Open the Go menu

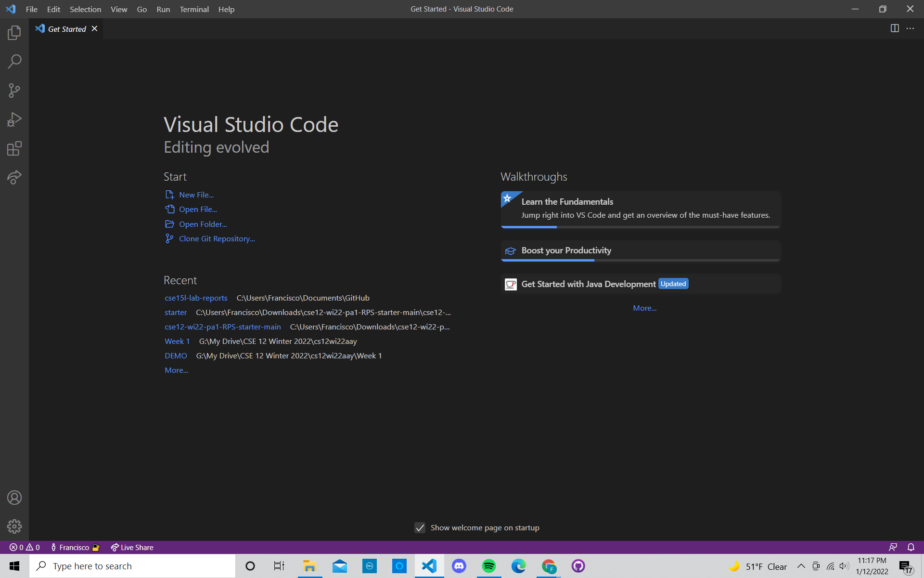[x=141, y=9]
